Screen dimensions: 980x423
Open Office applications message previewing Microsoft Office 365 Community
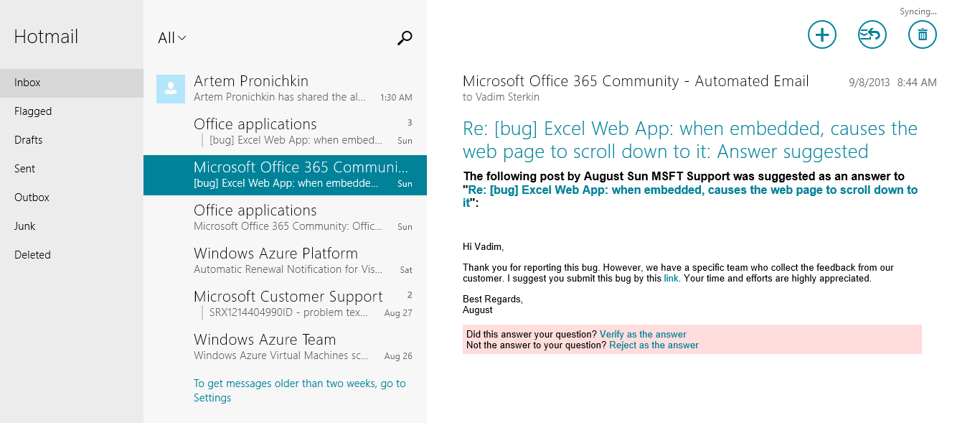coord(285,218)
